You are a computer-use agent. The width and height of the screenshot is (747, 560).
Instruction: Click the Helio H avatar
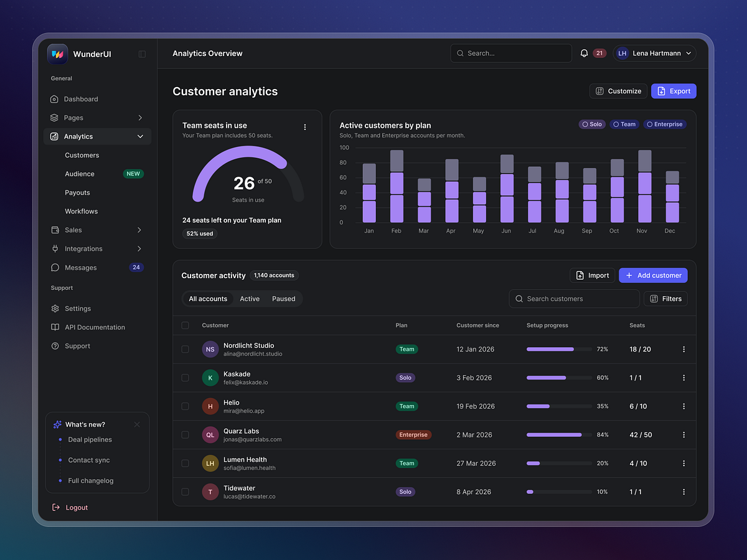(210, 406)
